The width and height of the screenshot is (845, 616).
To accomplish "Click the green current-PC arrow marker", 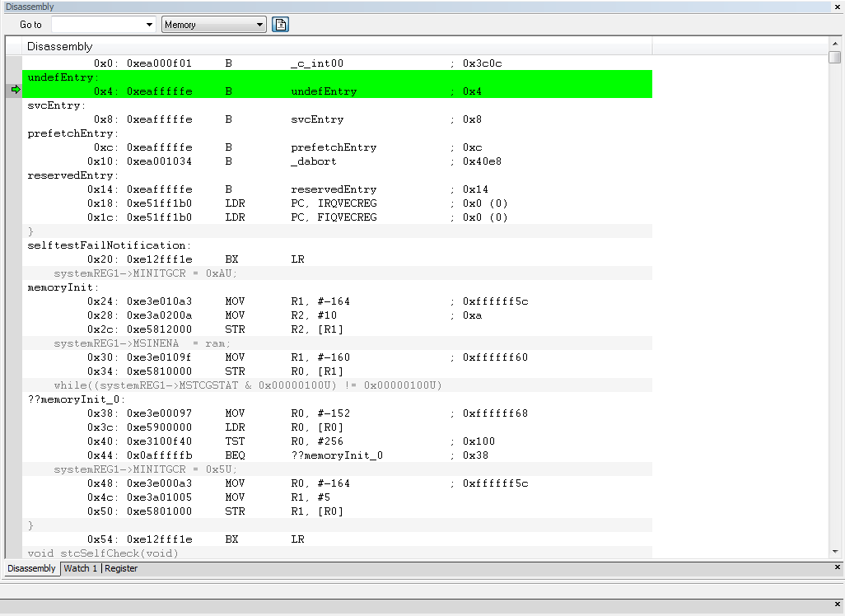I will [x=16, y=90].
